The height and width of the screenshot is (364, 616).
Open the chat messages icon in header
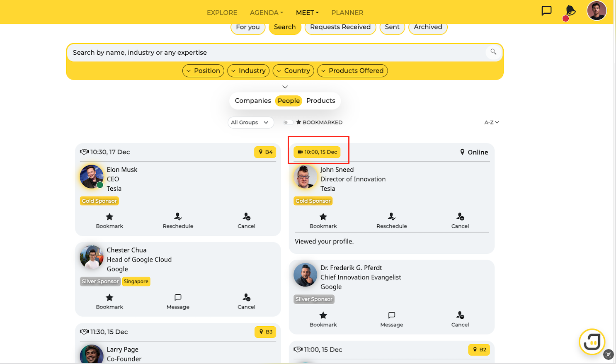coord(546,11)
